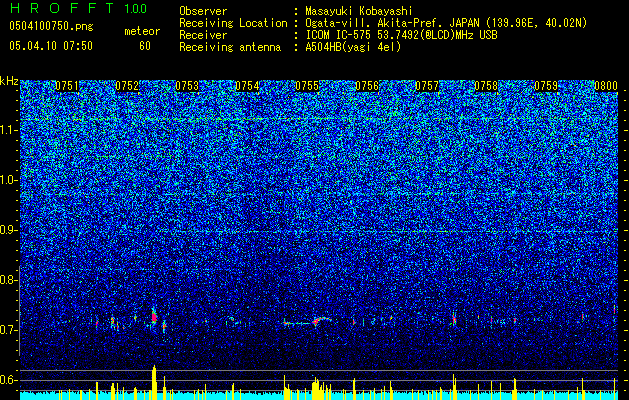Screen dimensions: 629x400
Task: Click the bright red meteor echo after 0752
Action: point(154,317)
